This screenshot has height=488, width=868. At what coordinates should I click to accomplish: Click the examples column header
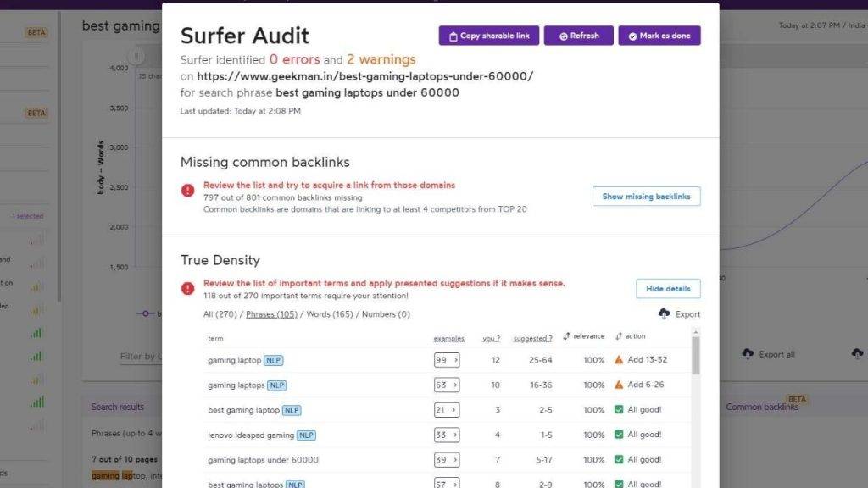click(x=449, y=339)
